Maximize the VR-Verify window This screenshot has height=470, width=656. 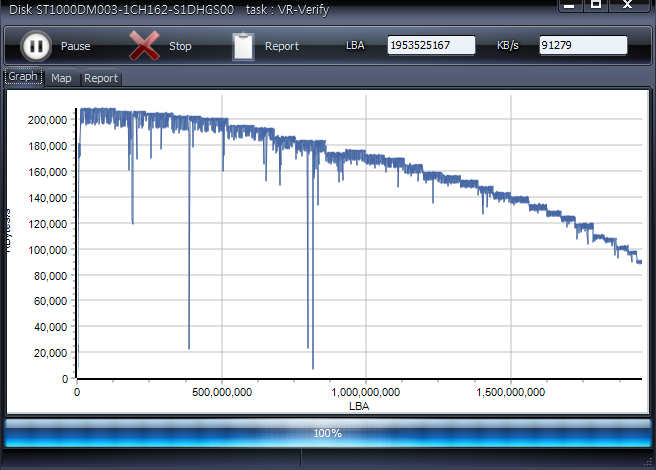point(596,5)
